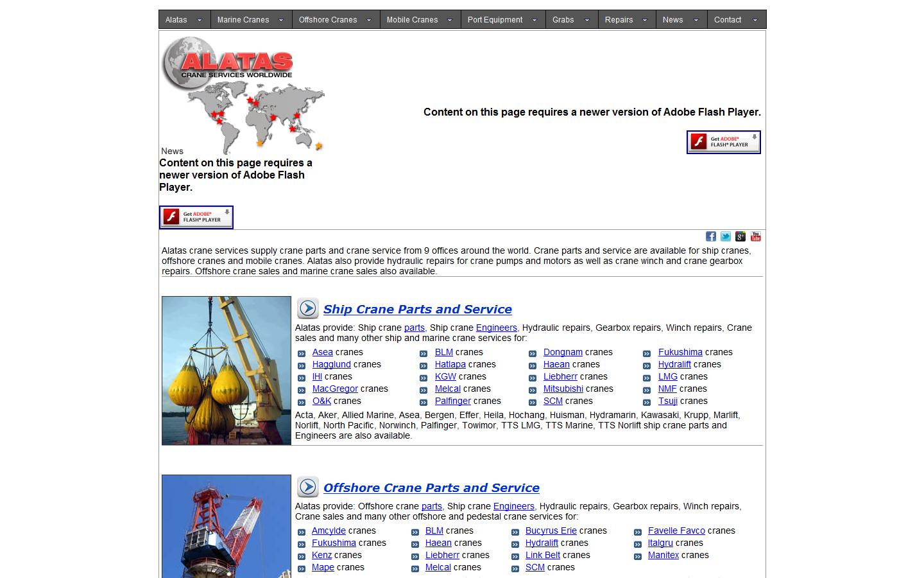Open the Twitter social icon

coord(726,236)
